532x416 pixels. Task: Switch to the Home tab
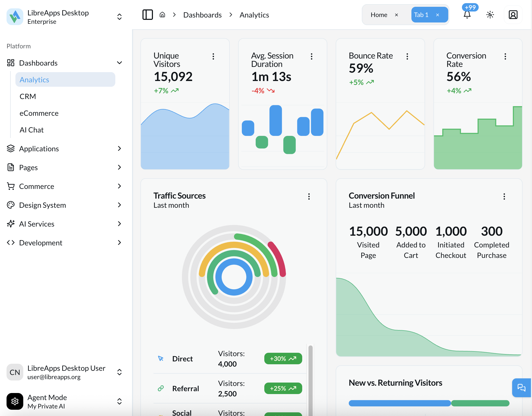click(x=379, y=15)
